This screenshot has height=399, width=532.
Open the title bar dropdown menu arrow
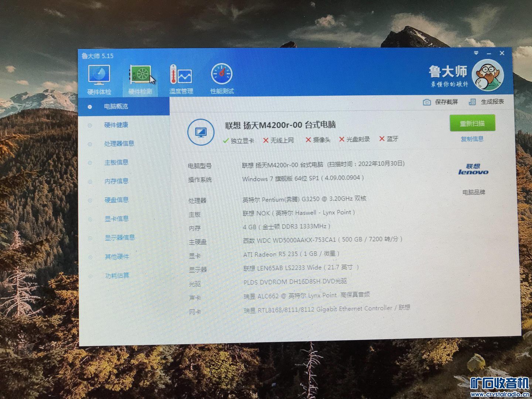(476, 53)
